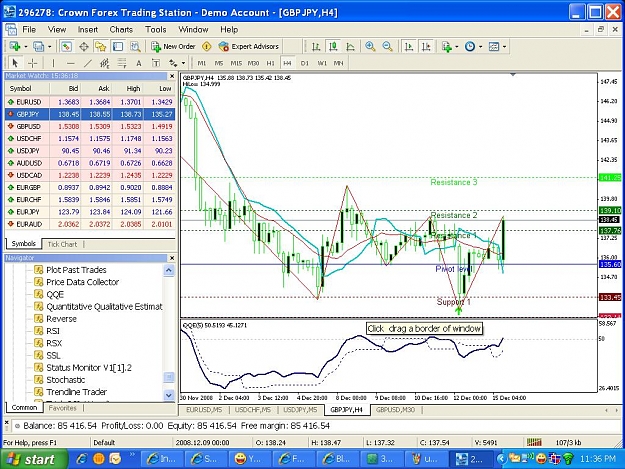Select QQE indicator in Navigator
Image resolution: width=625 pixels, height=469 pixels.
click(x=55, y=294)
